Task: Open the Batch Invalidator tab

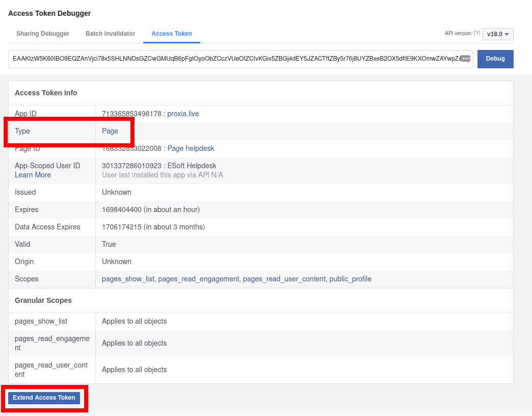Action: pyautogui.click(x=110, y=34)
